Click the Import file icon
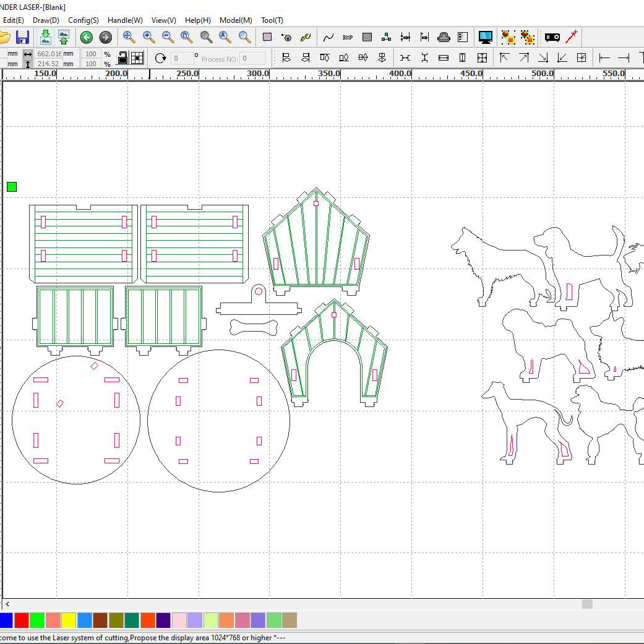Image resolution: width=644 pixels, height=644 pixels. click(45, 37)
